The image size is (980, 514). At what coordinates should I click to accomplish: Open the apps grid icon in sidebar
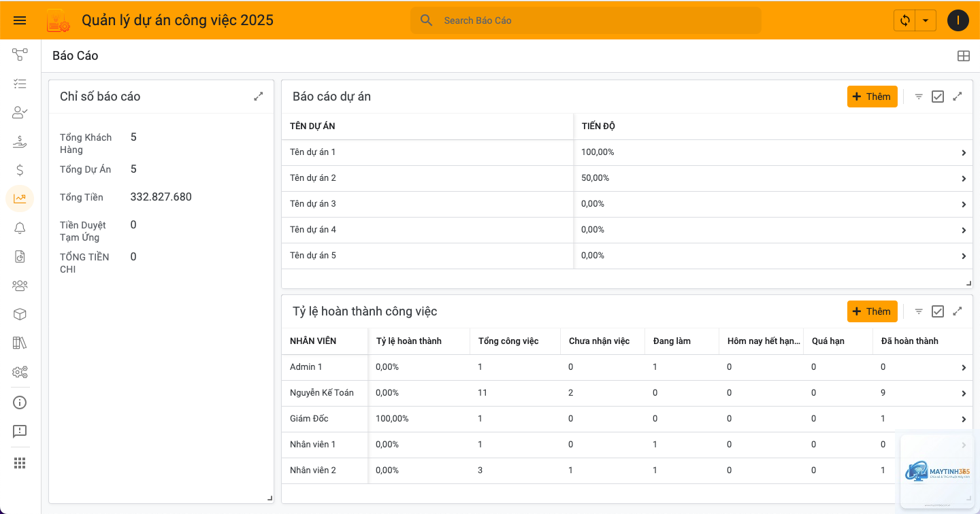click(20, 463)
